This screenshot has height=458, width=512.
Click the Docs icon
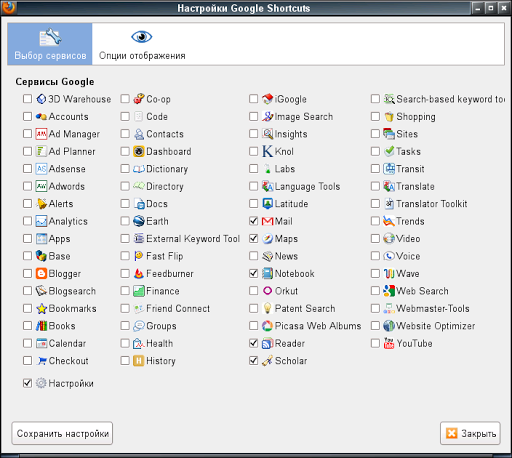coord(139,204)
